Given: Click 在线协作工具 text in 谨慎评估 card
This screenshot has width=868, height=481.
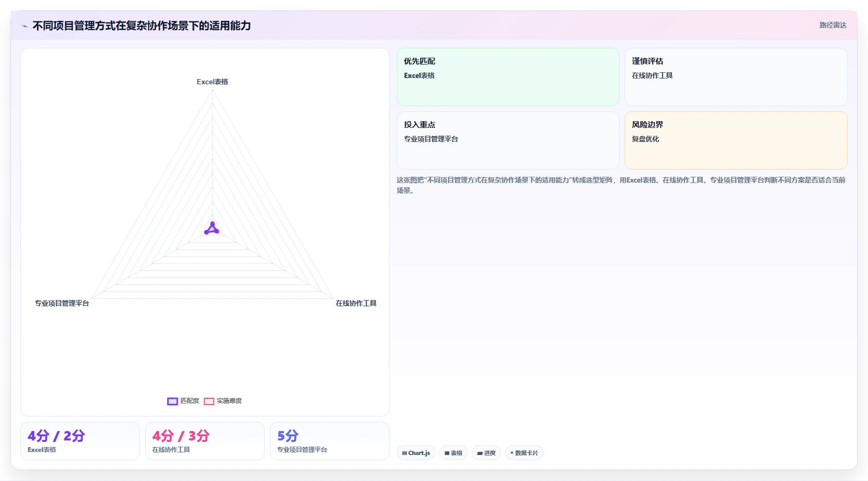Looking at the screenshot, I should tap(652, 75).
